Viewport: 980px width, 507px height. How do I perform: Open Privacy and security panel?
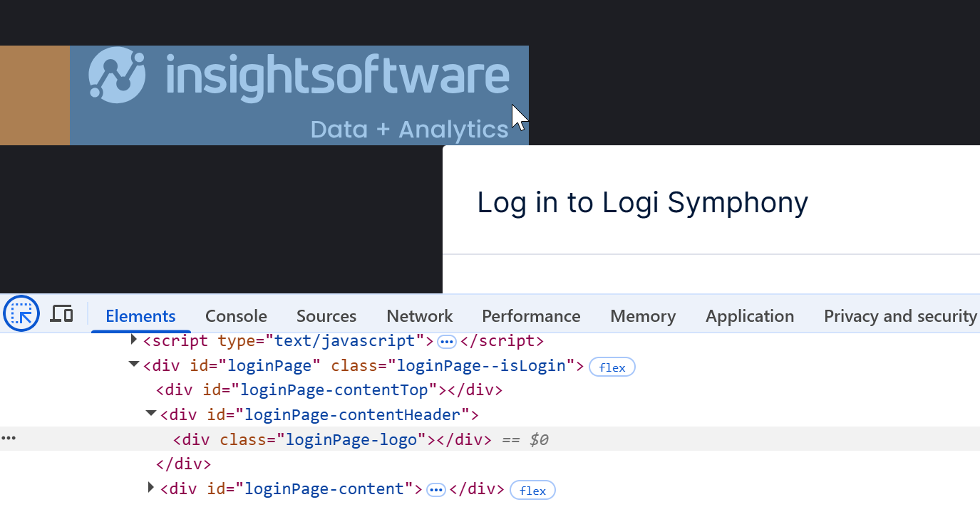tap(899, 315)
